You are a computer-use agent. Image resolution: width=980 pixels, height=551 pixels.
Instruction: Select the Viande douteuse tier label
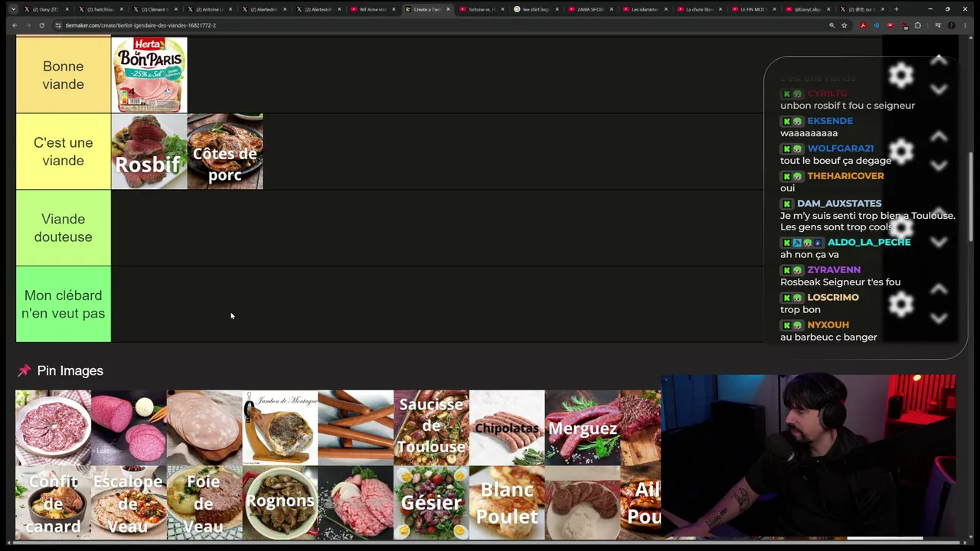63,228
